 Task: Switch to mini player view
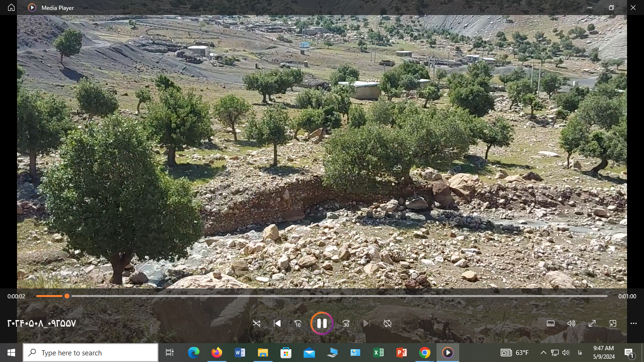[x=613, y=323]
